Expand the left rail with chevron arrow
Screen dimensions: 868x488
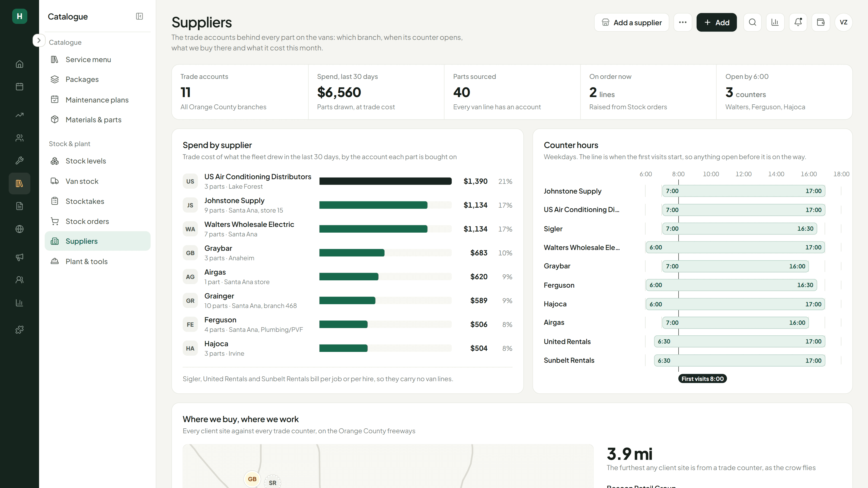(39, 40)
